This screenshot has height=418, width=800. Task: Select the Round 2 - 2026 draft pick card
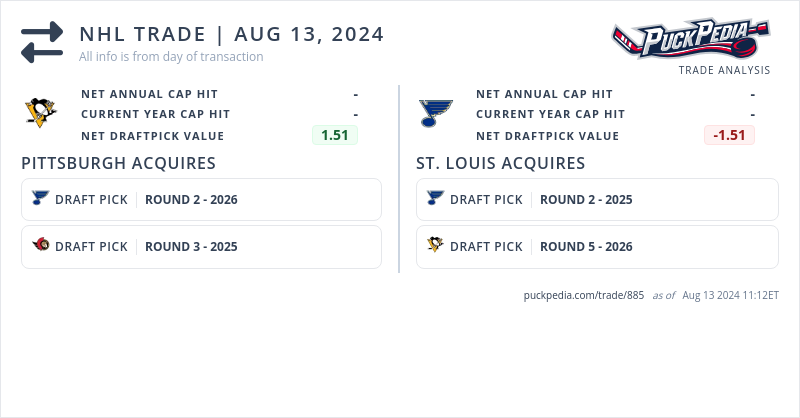point(201,199)
